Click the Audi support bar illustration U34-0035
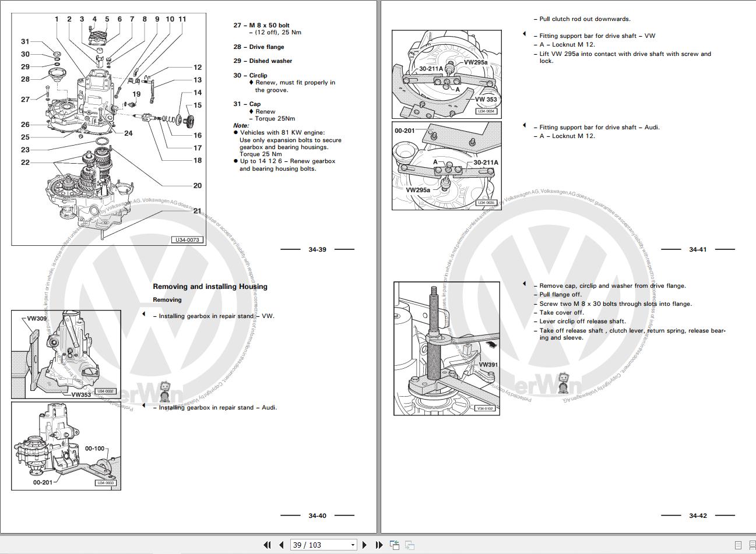Image resolution: width=756 pixels, height=554 pixels. [446, 165]
